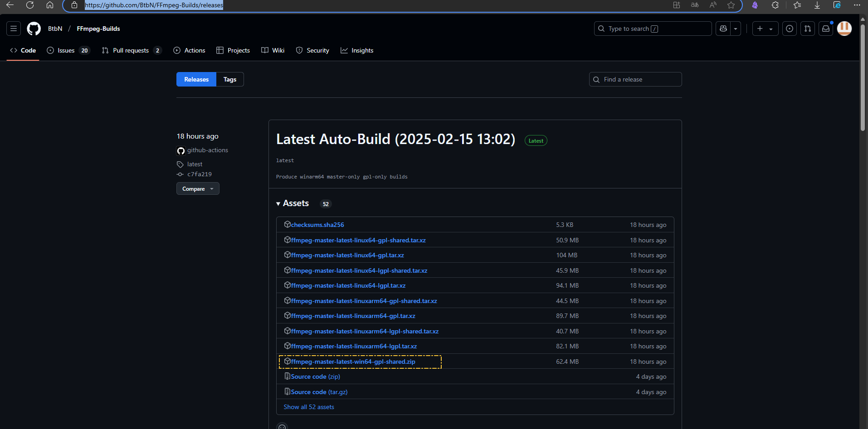Open pull requests icon in header
Viewport: 868px width, 429px height.
point(808,29)
